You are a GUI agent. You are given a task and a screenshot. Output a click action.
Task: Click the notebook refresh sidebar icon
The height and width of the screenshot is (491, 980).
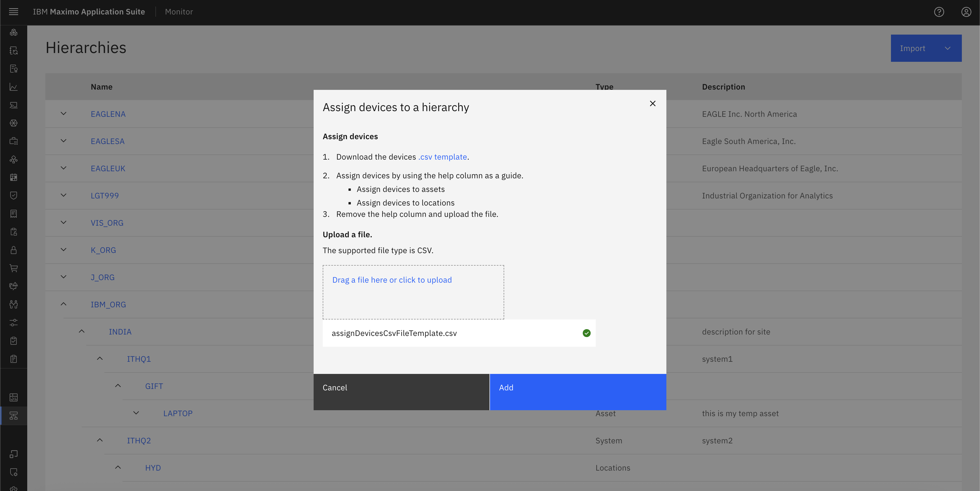coord(14,50)
